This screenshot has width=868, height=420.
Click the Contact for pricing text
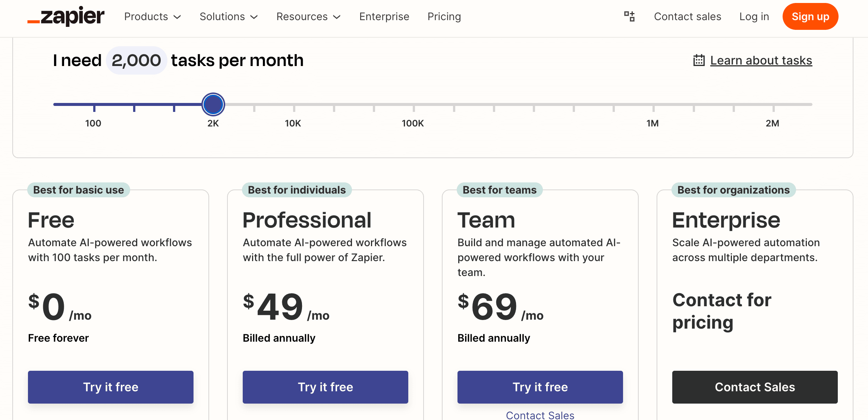(722, 311)
